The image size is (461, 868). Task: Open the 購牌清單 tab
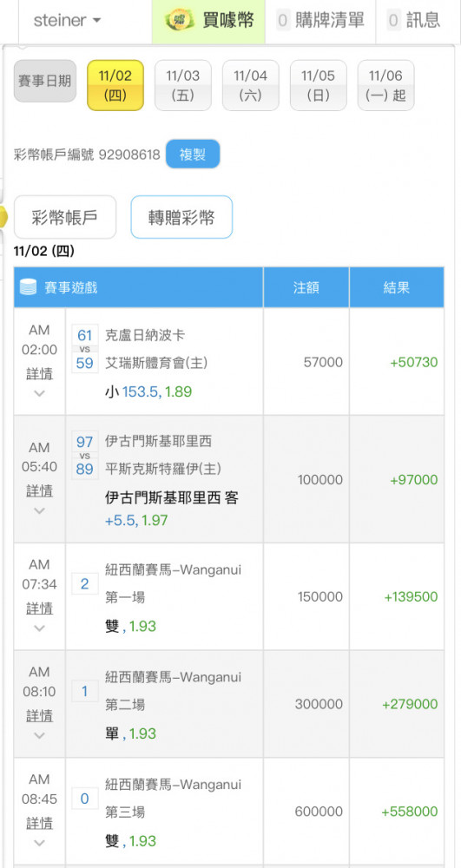click(320, 21)
